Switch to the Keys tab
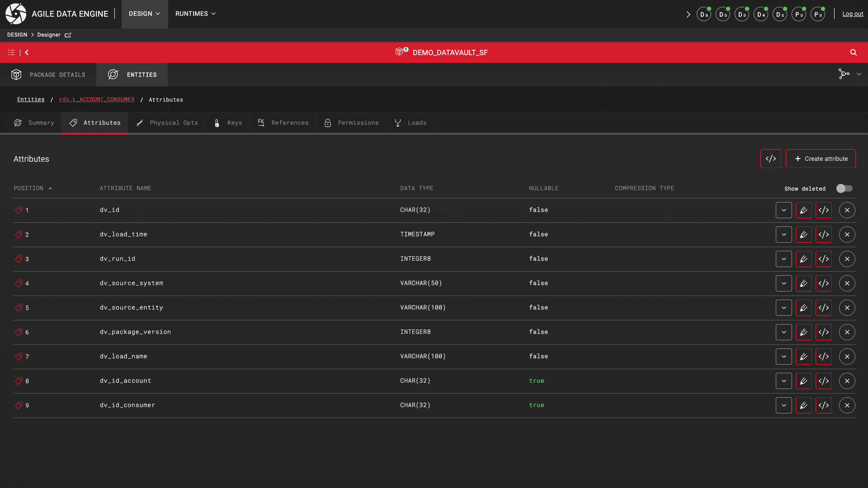Image resolution: width=868 pixels, height=488 pixels. (x=235, y=122)
